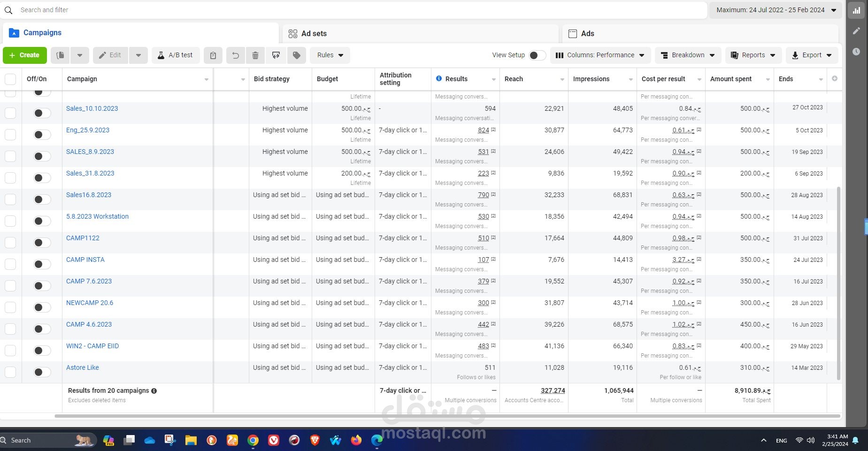Open the clock history icon in right sidebar
The image size is (868, 451).
tap(856, 52)
